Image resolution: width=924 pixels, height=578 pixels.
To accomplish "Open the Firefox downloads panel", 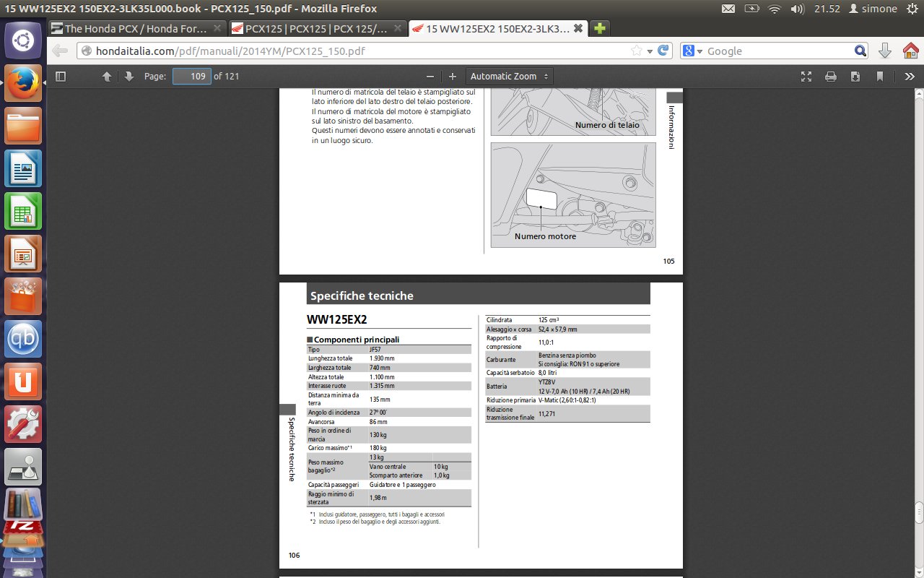I will click(884, 51).
